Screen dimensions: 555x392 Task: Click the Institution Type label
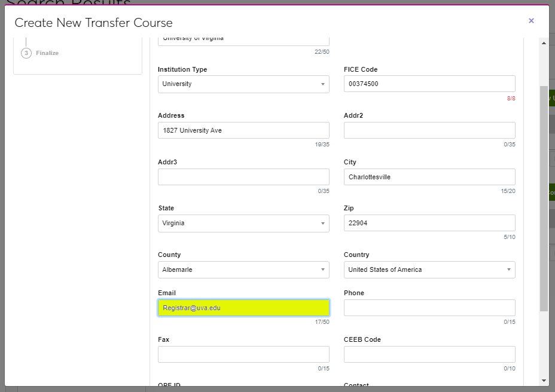(x=182, y=69)
